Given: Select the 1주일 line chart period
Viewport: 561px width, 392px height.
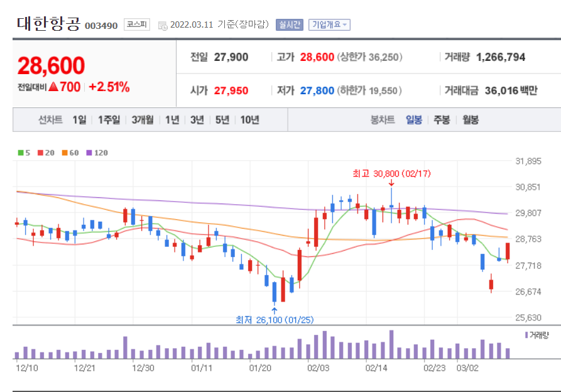Looking at the screenshot, I should pos(109,120).
